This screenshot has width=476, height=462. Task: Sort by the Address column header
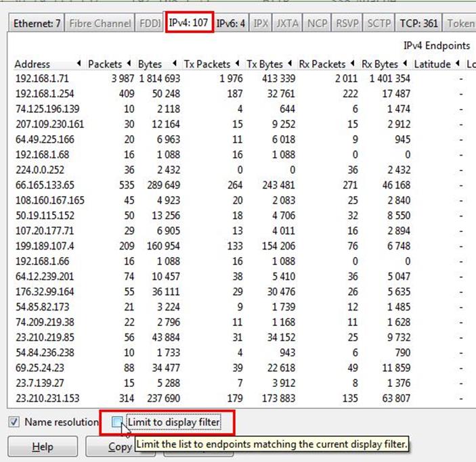click(x=33, y=64)
